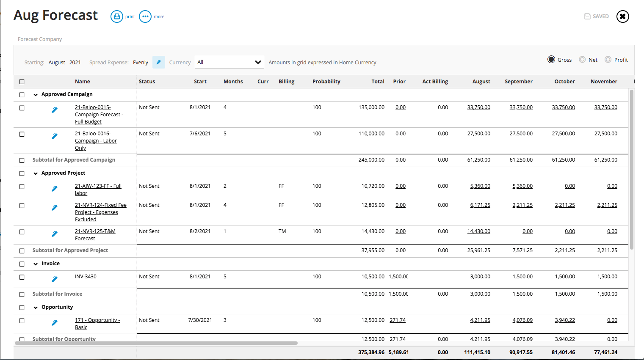Click the November column header
This screenshot has width=644, height=360.
tap(604, 82)
